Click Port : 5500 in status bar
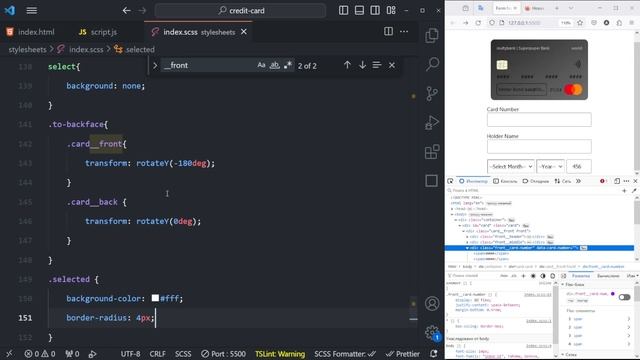This screenshot has width=640, height=360. click(223, 354)
